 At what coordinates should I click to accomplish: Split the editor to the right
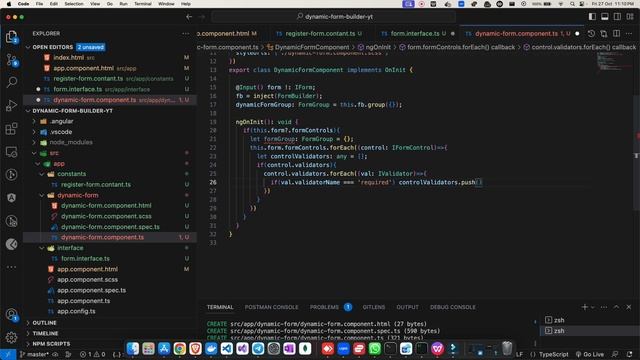616,33
